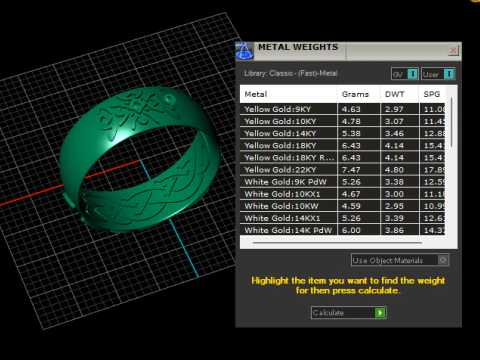This screenshot has width=480, height=360.
Task: Click the 3.00 DWT value
Action: pos(394,194)
